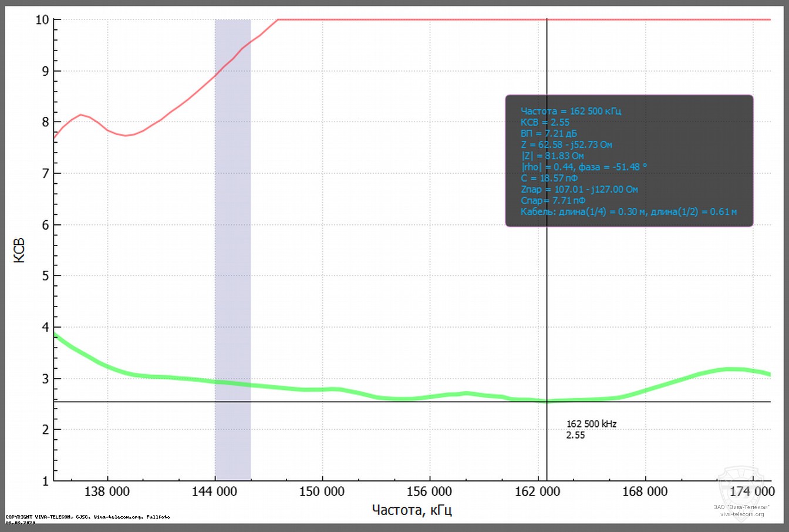Image resolution: width=789 pixels, height=532 pixels.
Task: Click the '162 500 kHz' cursor label
Action: click(591, 423)
